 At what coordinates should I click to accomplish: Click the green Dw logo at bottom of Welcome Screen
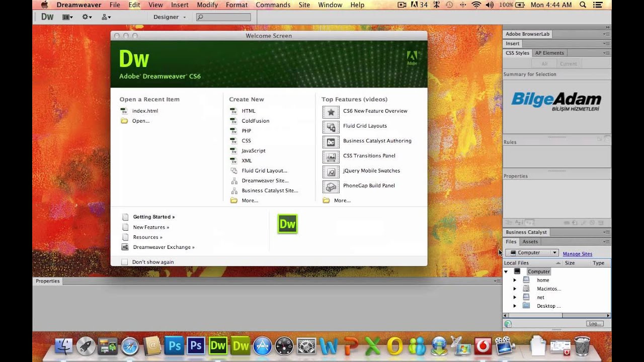click(287, 224)
